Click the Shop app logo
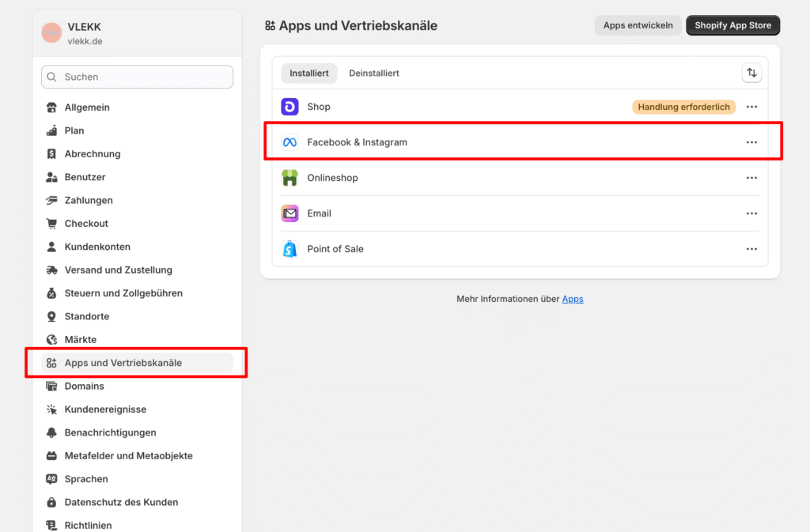810x532 pixels. [x=290, y=107]
